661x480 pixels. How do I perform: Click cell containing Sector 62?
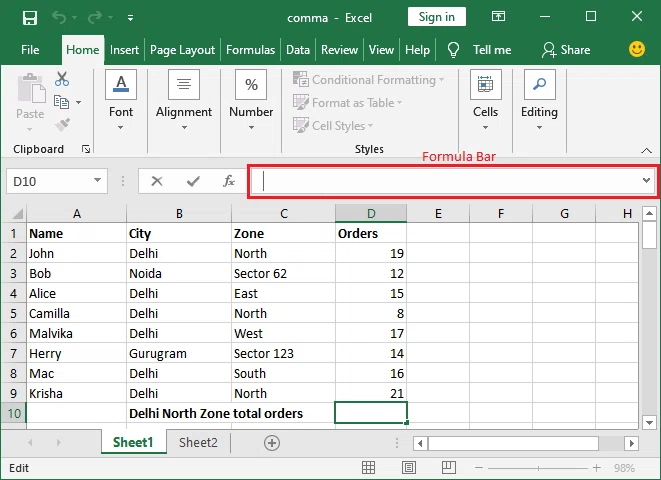[x=283, y=274]
